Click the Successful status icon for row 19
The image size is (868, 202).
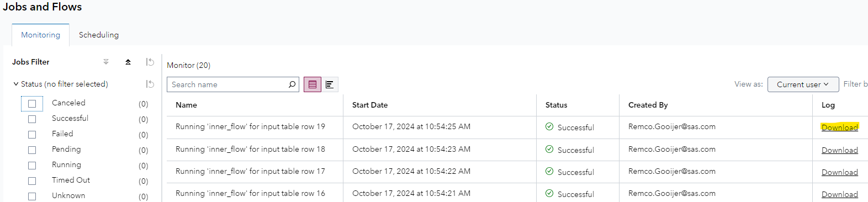(549, 126)
